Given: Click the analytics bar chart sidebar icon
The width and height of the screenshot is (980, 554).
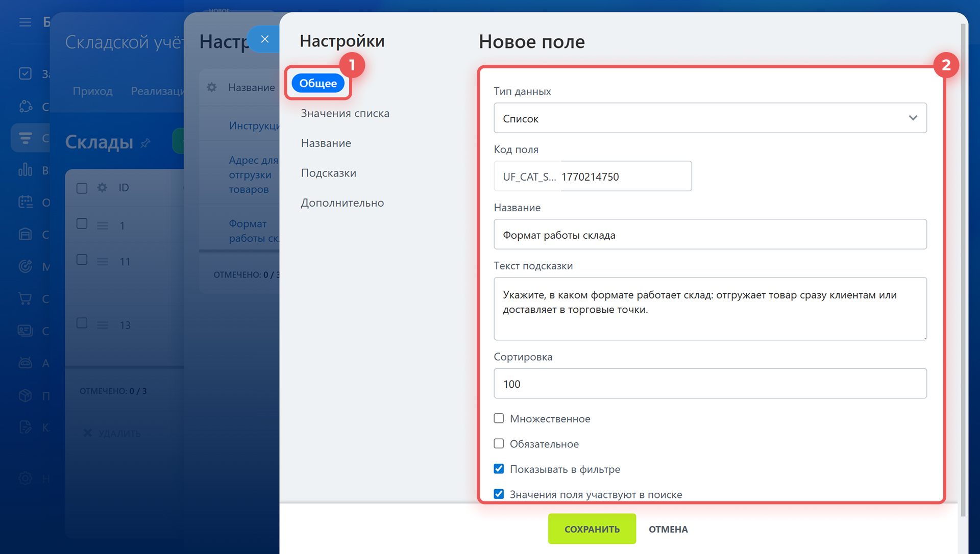Looking at the screenshot, I should point(25,170).
